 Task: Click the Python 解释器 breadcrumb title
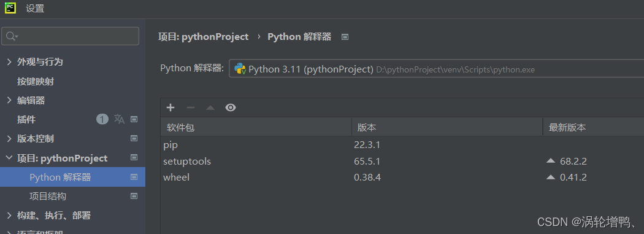pyautogui.click(x=299, y=37)
